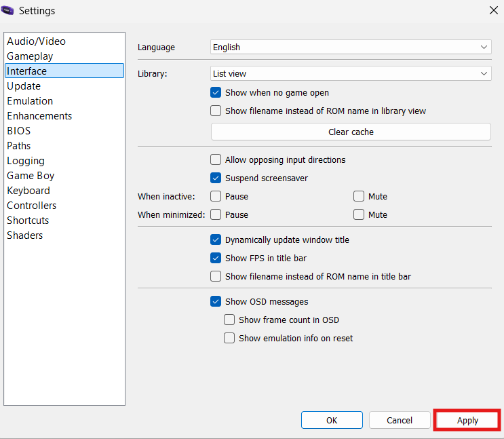This screenshot has height=439, width=504.
Task: Toggle Dynamically update window title
Action: (216, 240)
